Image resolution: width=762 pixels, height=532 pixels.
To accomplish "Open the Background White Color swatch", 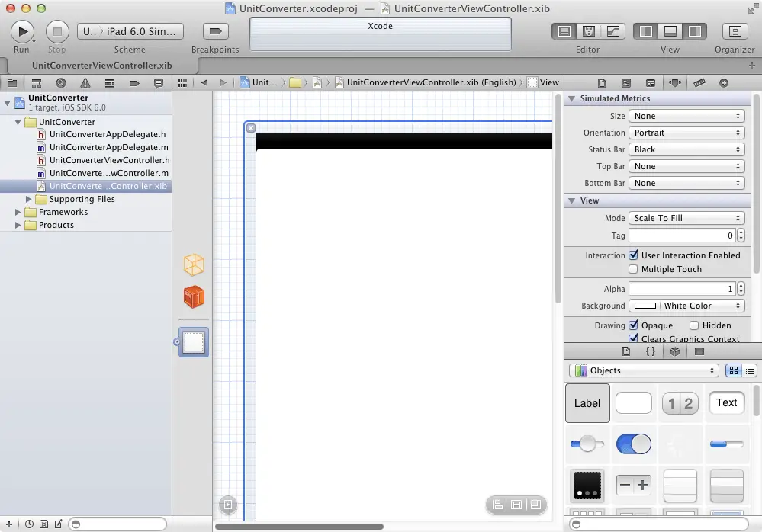I will click(645, 306).
